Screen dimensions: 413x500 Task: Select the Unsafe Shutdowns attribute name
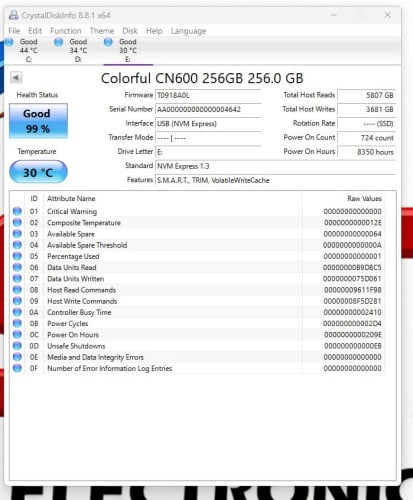pyautogui.click(x=76, y=346)
